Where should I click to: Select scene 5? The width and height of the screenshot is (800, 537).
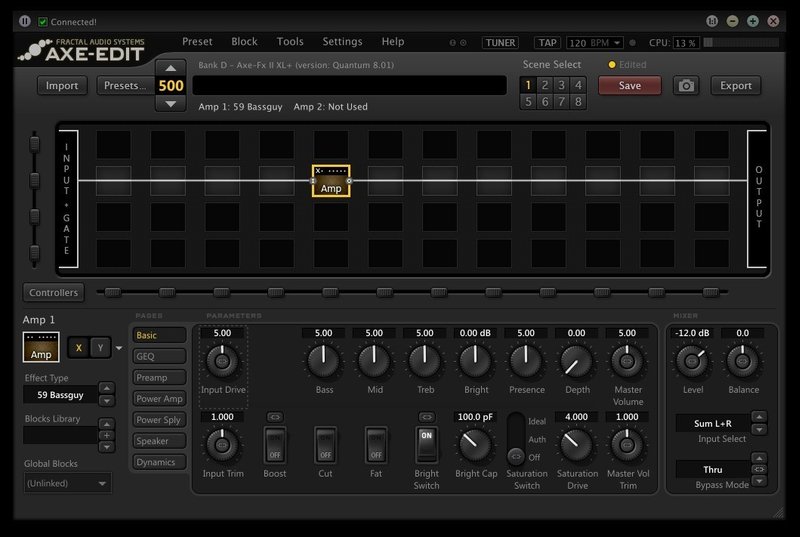[528, 101]
